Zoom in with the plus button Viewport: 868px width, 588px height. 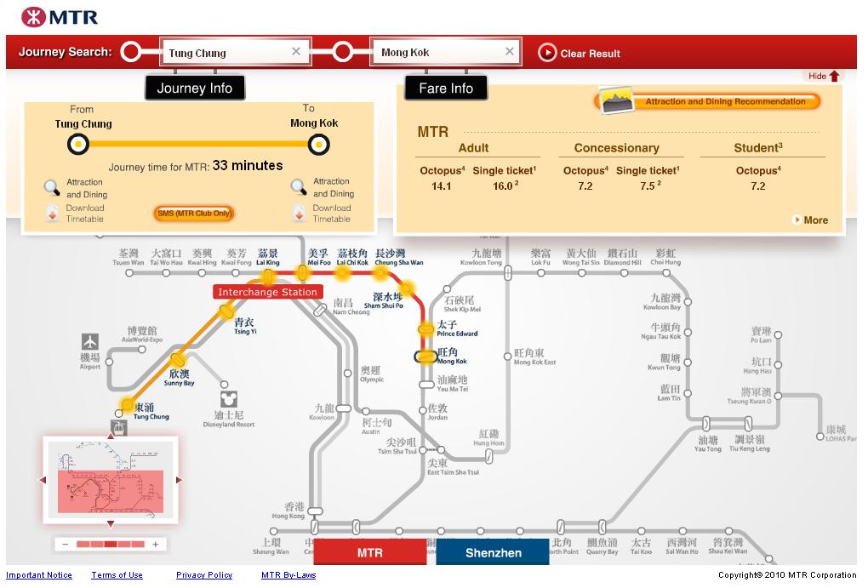tap(156, 545)
